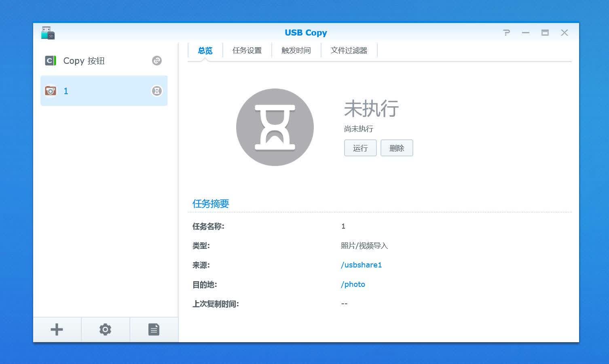Viewport: 609px width, 364px height.
Task: Open help with the question mark icon
Action: tap(506, 33)
